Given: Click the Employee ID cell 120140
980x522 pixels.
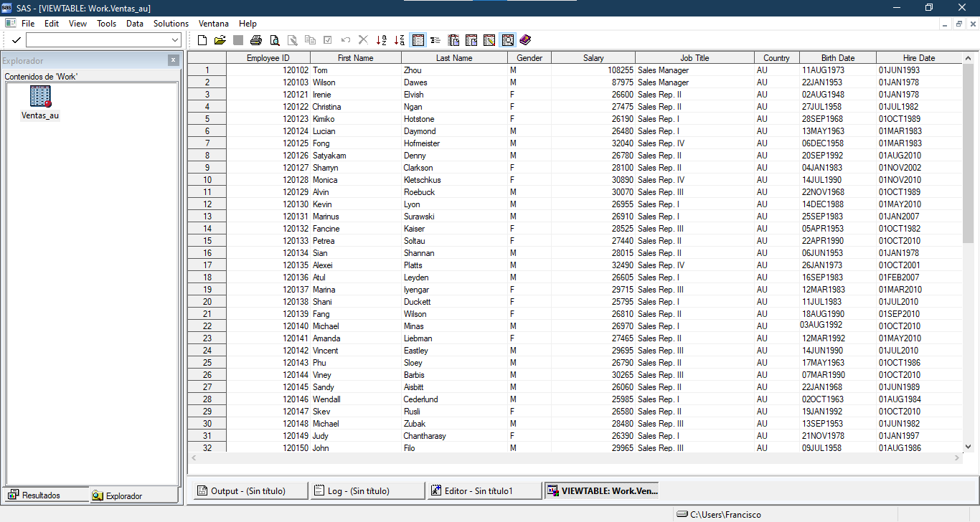Looking at the screenshot, I should point(268,326).
